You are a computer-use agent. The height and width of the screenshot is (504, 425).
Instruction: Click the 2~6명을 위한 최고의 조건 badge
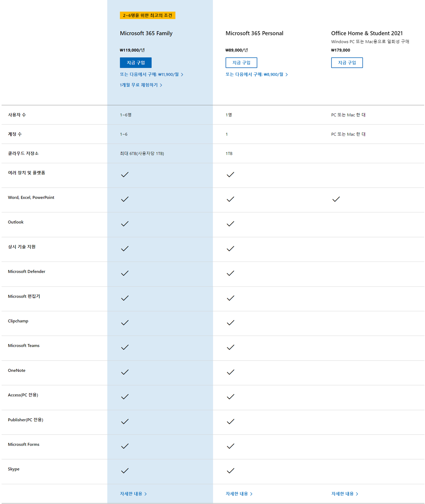(148, 15)
